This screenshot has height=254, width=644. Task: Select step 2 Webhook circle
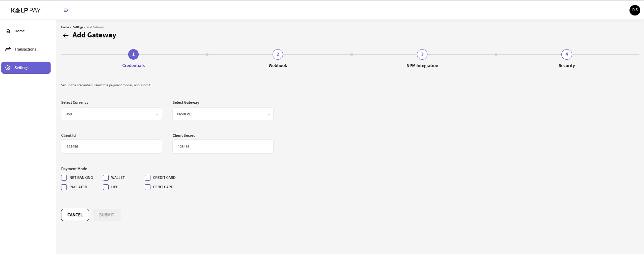(278, 54)
